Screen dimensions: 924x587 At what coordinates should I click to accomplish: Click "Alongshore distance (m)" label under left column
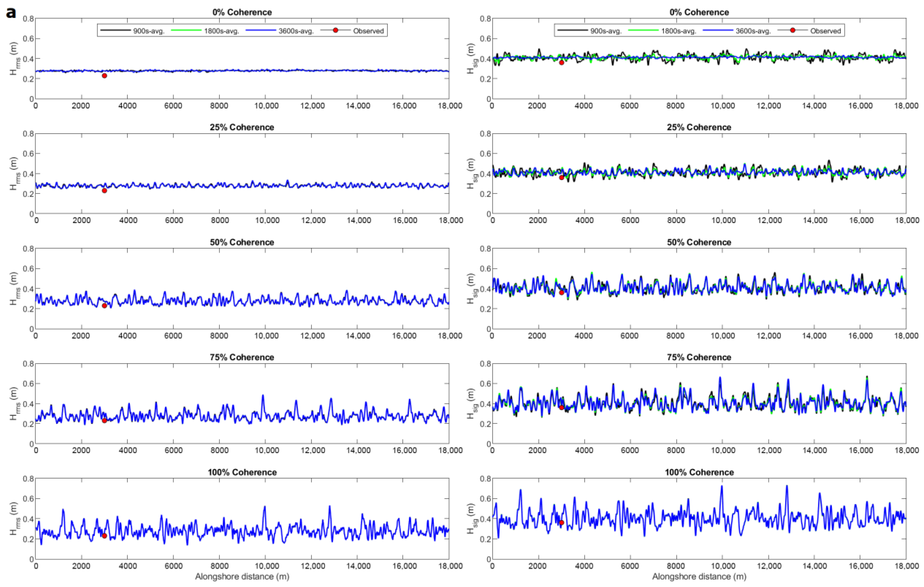(x=242, y=577)
